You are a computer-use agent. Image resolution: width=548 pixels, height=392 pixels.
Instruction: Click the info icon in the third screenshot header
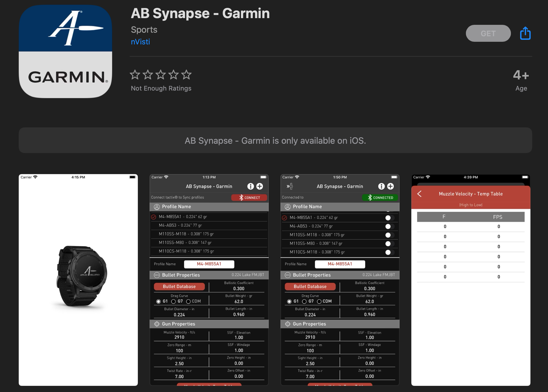click(x=381, y=186)
